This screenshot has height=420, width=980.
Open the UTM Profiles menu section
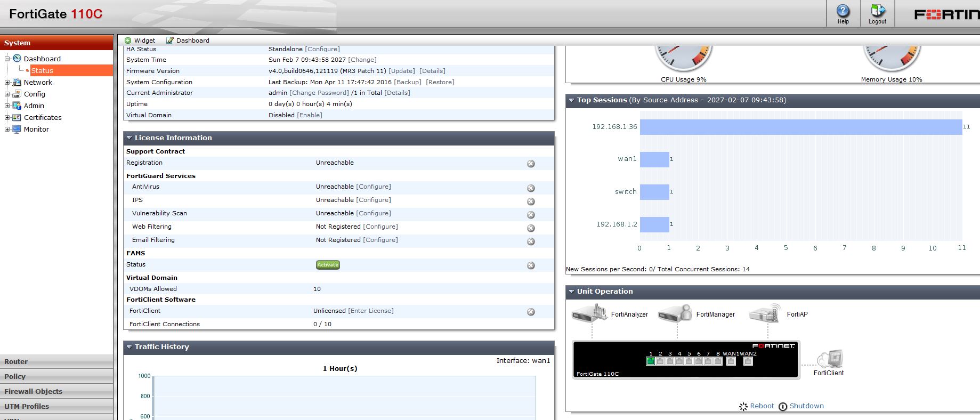point(56,406)
